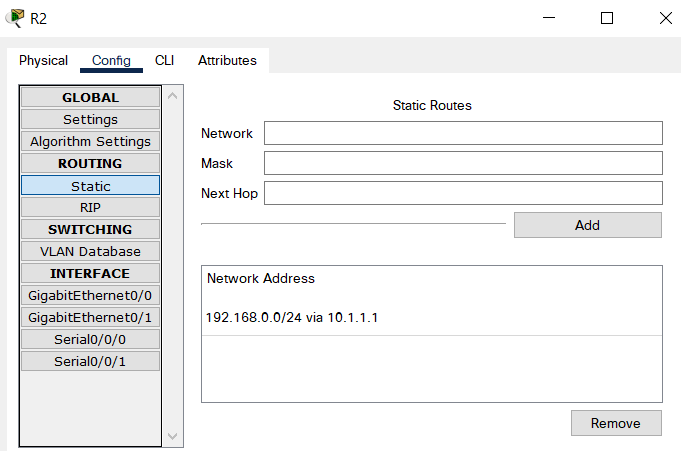This screenshot has width=681, height=451.
Task: Open Serial0/0/0 interface settings
Action: (90, 339)
